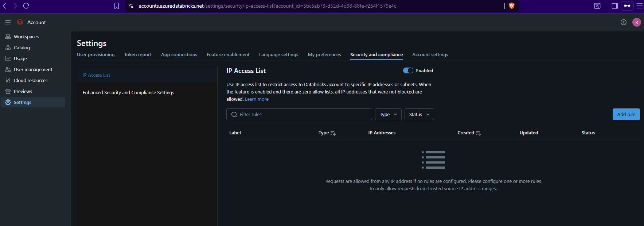Open the tab search icon in browser
This screenshot has width=644, height=226.
(x=597, y=6)
